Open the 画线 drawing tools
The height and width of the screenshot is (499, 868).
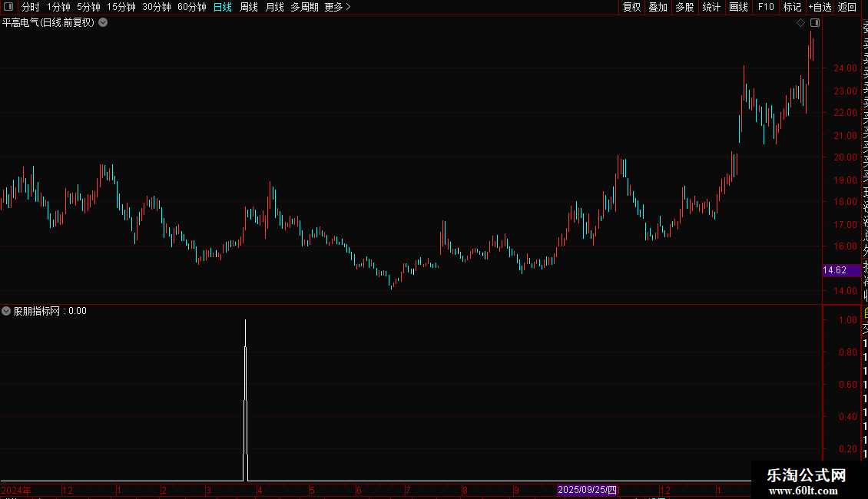tap(738, 7)
